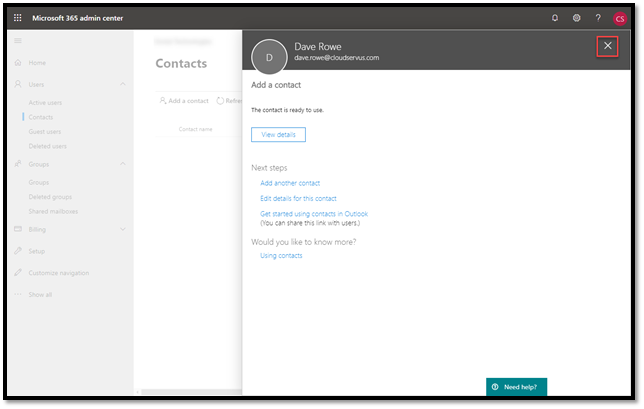This screenshot has width=644, height=409.
Task: Select Users in the navigation
Action: [36, 85]
